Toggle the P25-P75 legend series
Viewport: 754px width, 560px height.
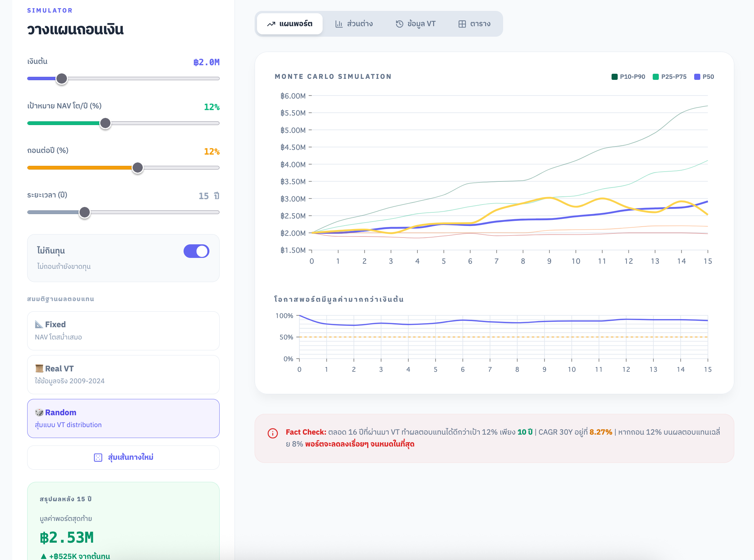click(x=669, y=77)
